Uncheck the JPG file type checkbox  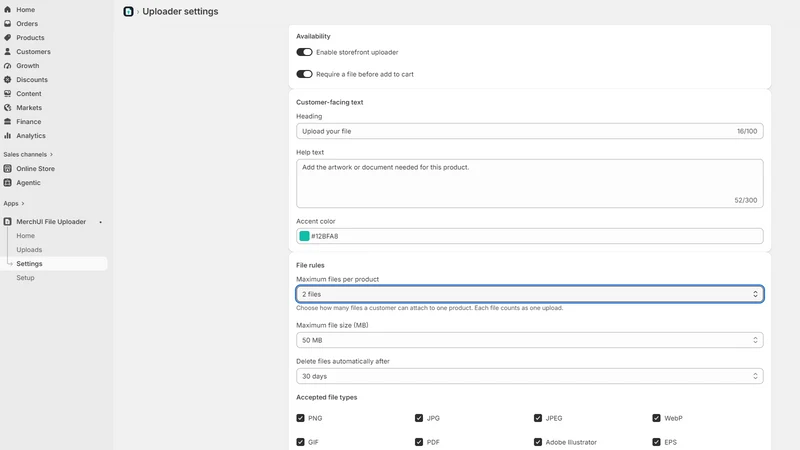419,418
